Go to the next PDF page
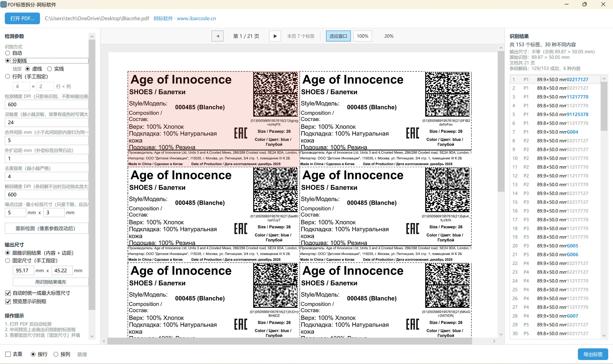Screen dimensions: 613x364 [x=275, y=36]
